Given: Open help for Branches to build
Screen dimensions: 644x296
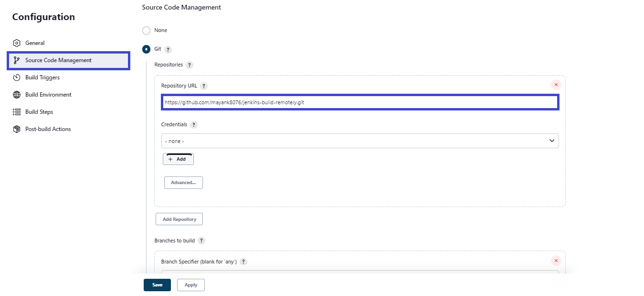Looking at the screenshot, I should 201,241.
